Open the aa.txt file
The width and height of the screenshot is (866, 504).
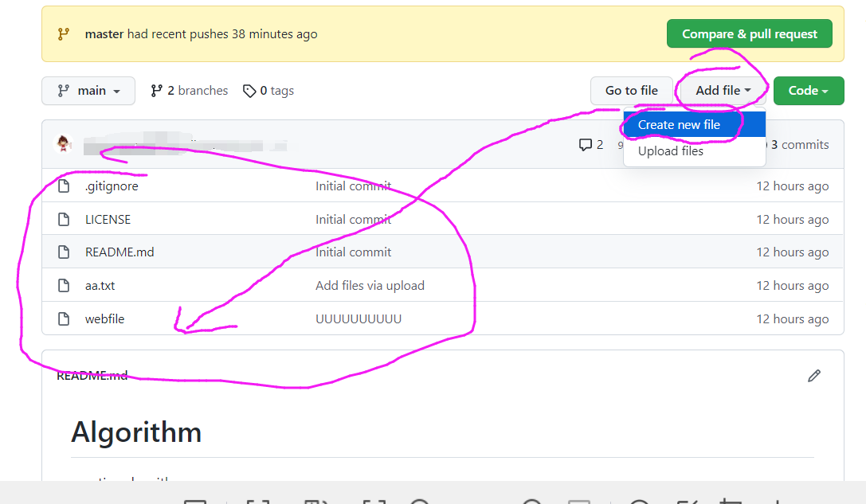tap(100, 285)
